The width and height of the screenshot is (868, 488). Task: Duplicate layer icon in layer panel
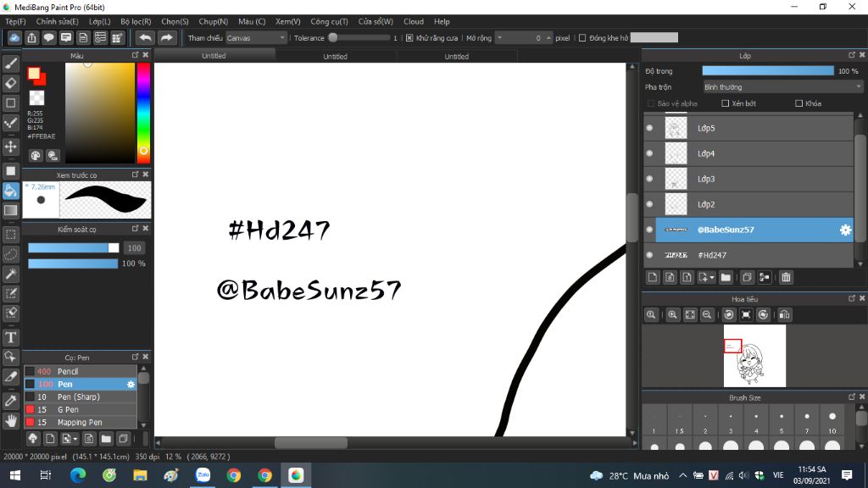[747, 277]
